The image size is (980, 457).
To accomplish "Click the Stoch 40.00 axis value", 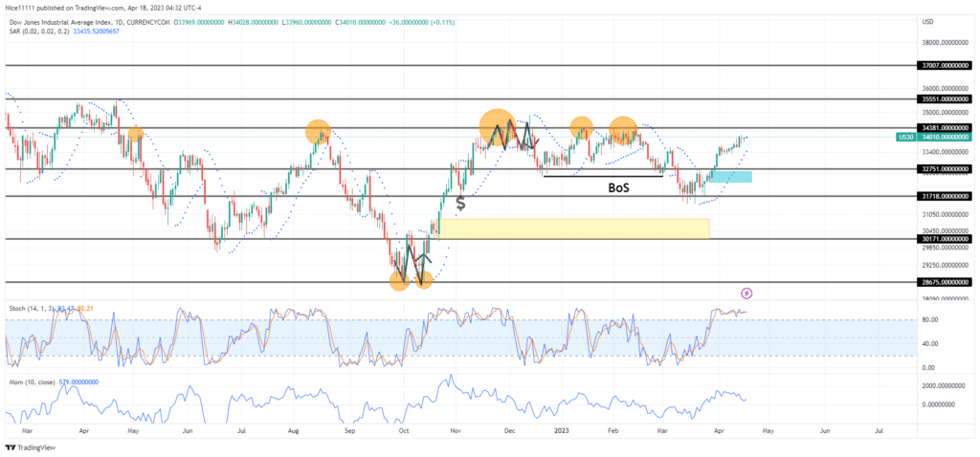I will coord(930,343).
